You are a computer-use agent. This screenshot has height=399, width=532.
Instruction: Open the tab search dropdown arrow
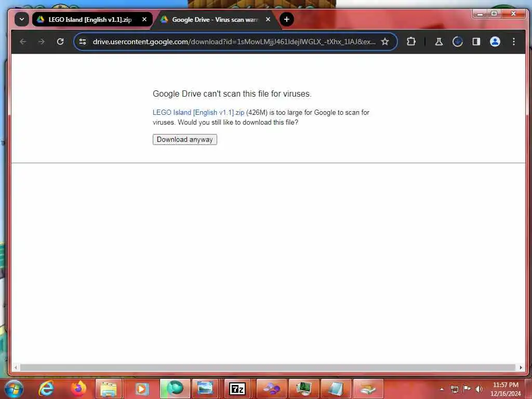pyautogui.click(x=22, y=19)
